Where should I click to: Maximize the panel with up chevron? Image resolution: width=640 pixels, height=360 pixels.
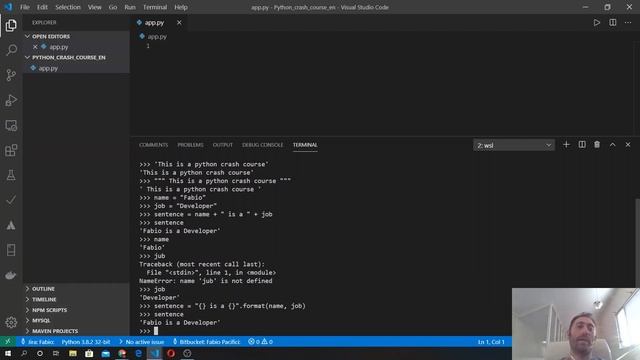click(x=613, y=144)
